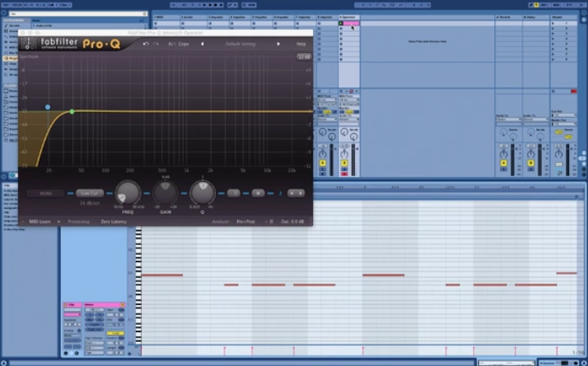Delete selected band with X button
588x366 pixels.
pos(258,193)
